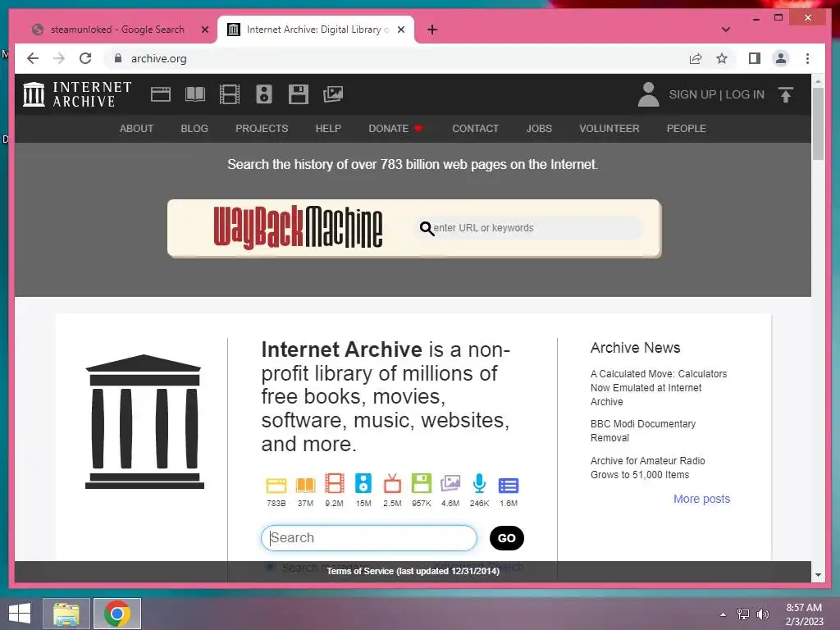Click the yellow web pages icon labeled 783B
Viewport: 840px width, 630px height.
point(276,485)
